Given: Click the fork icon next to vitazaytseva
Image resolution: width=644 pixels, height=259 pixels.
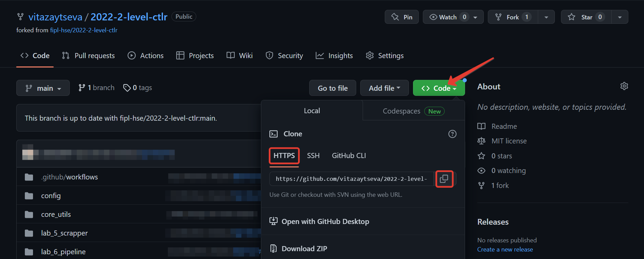Looking at the screenshot, I should coord(20,17).
